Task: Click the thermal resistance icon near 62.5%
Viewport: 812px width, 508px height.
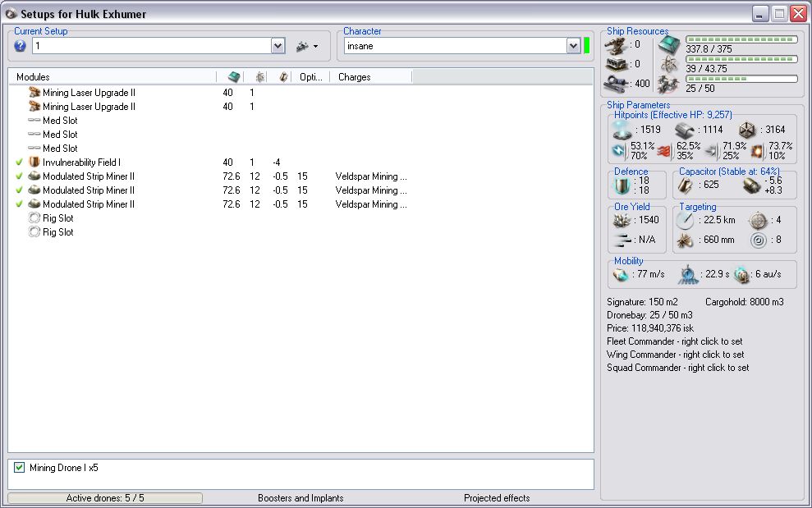Action: [665, 151]
